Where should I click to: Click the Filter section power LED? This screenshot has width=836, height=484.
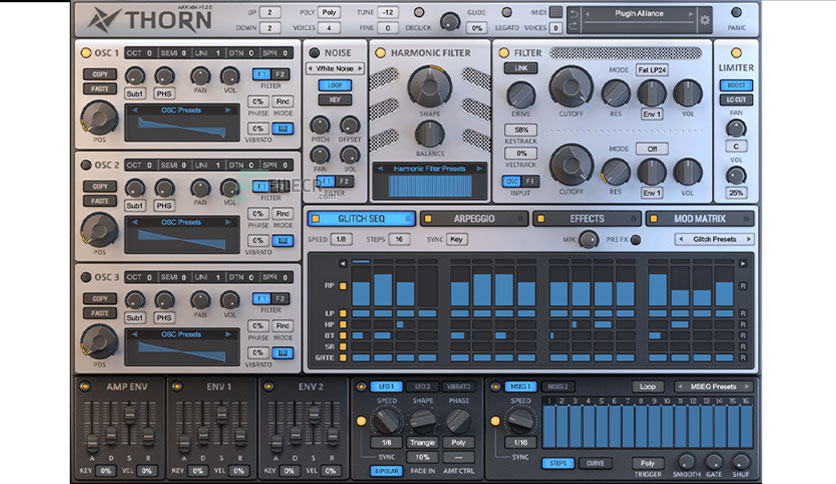click(x=505, y=52)
